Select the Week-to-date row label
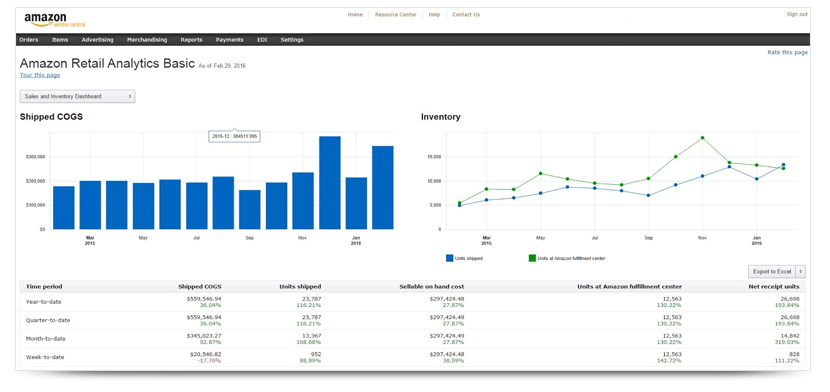This screenshot has width=830, height=392. 45,357
